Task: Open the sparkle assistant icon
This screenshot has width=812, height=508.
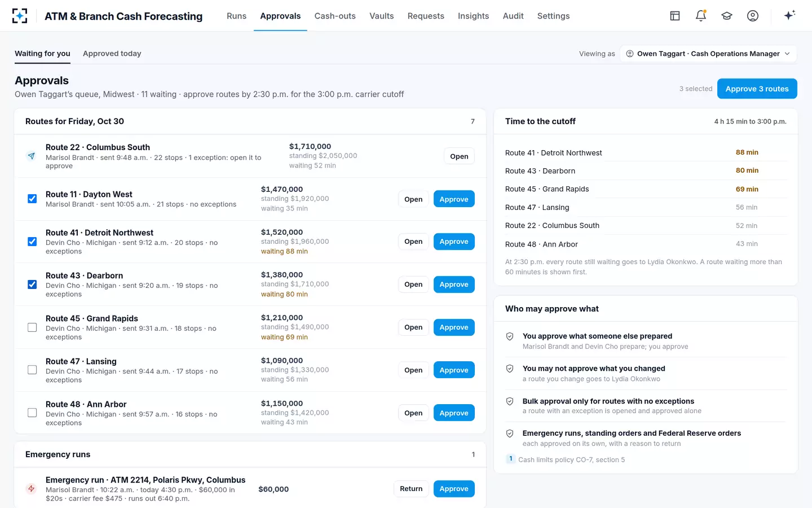Action: [x=789, y=15]
